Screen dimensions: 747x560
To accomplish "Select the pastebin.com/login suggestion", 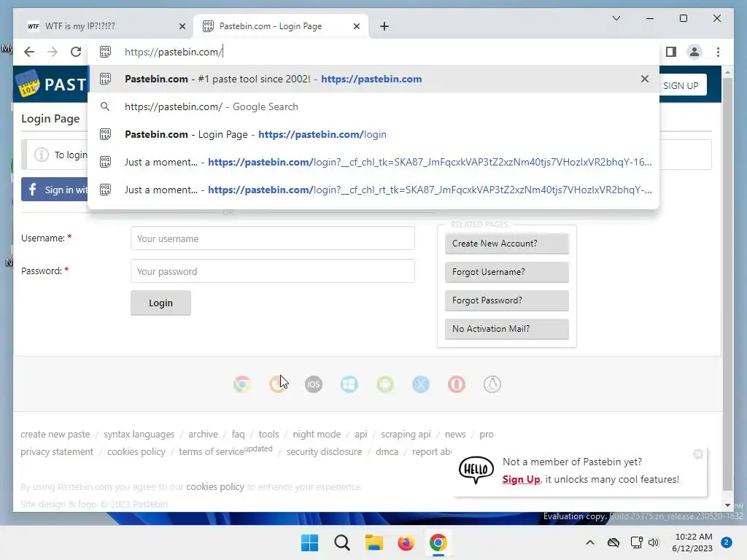I will pyautogui.click(x=373, y=134).
